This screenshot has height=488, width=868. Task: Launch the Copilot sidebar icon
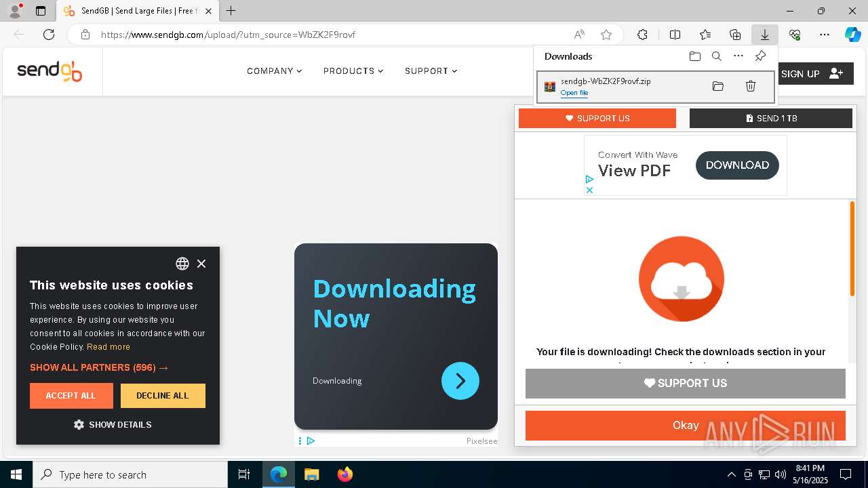pyautogui.click(x=852, y=35)
